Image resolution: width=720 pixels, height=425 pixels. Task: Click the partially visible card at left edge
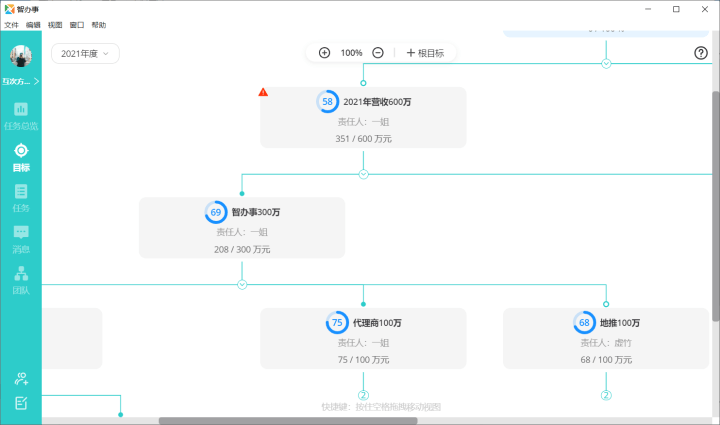coord(72,338)
